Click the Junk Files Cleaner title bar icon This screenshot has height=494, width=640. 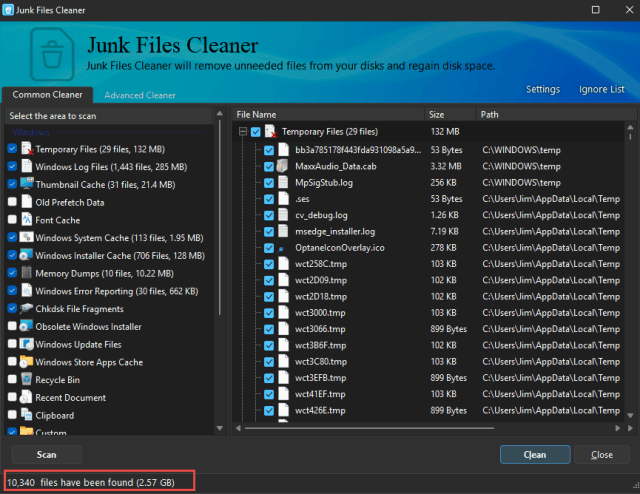[x=8, y=10]
